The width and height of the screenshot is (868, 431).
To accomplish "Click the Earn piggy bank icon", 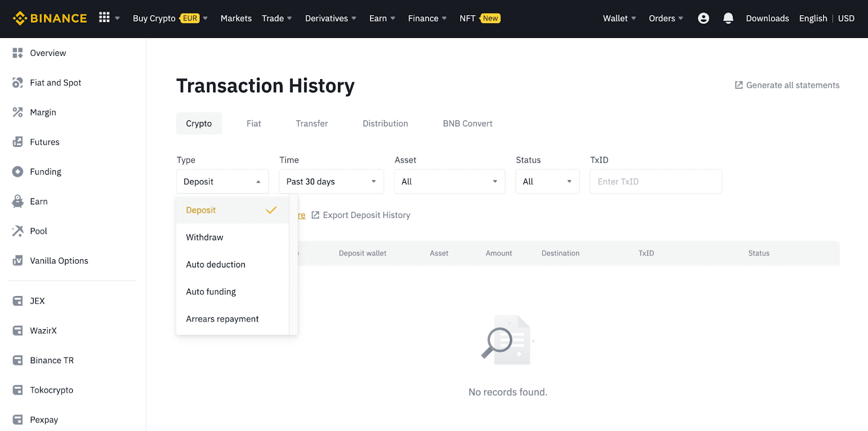I will point(18,202).
